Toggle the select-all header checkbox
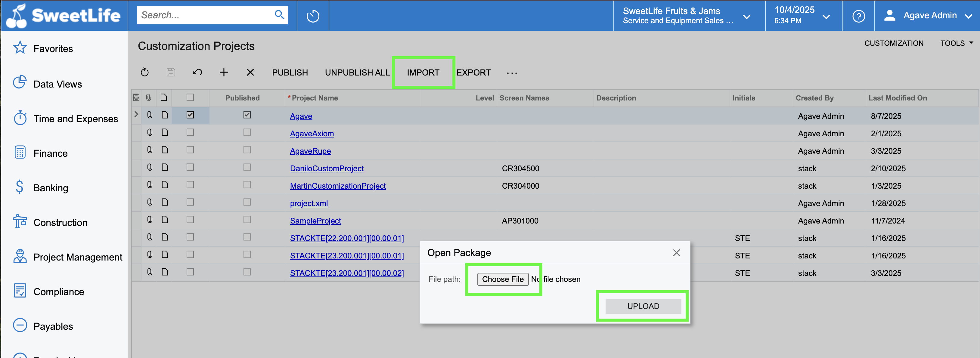 (190, 98)
